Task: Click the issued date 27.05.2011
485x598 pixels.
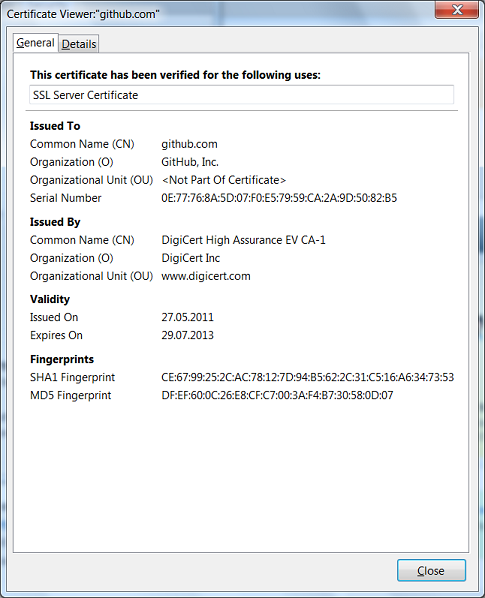Action: click(x=187, y=317)
